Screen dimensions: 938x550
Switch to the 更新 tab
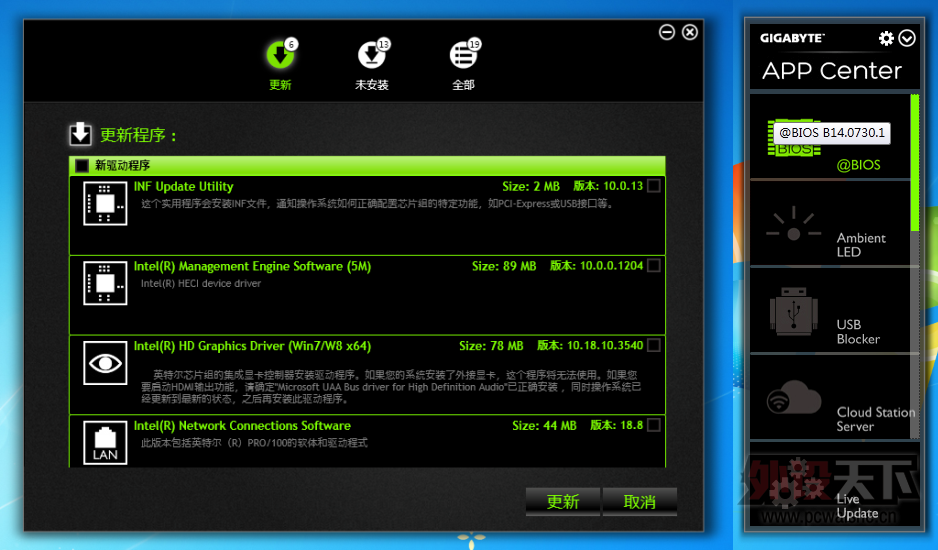click(x=280, y=65)
